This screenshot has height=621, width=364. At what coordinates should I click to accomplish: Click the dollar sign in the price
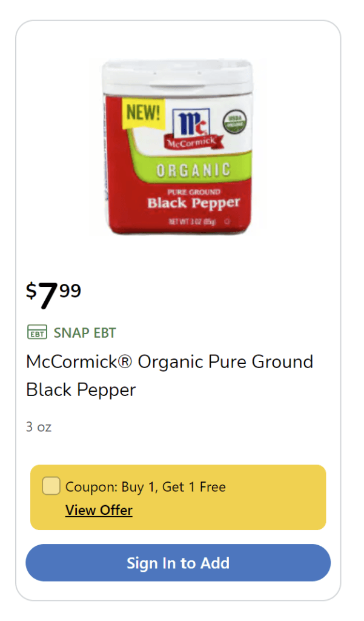(x=31, y=291)
